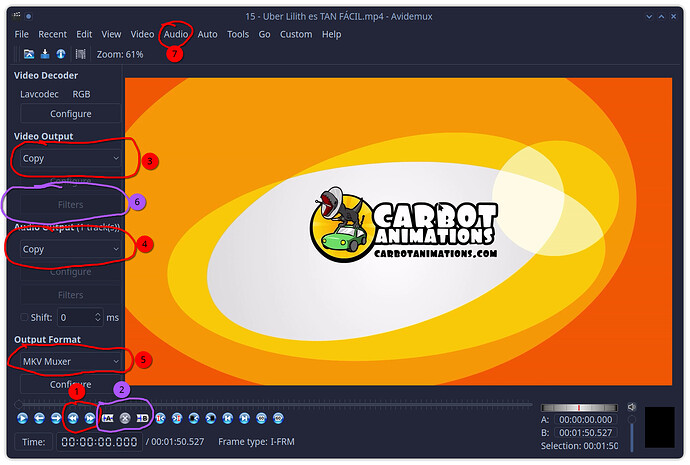The image size is (690, 465).
Task: Click the jog shuttle bar with red mark
Action: 579,407
